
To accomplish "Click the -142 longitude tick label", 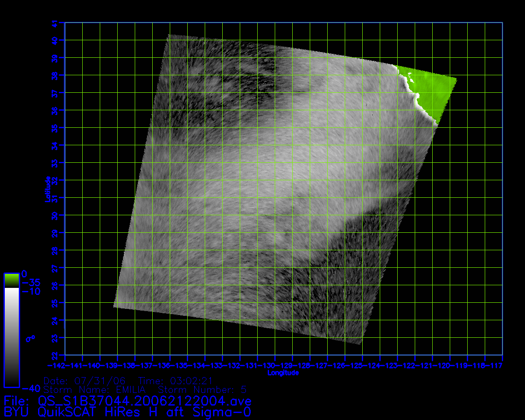I will (x=56, y=365).
